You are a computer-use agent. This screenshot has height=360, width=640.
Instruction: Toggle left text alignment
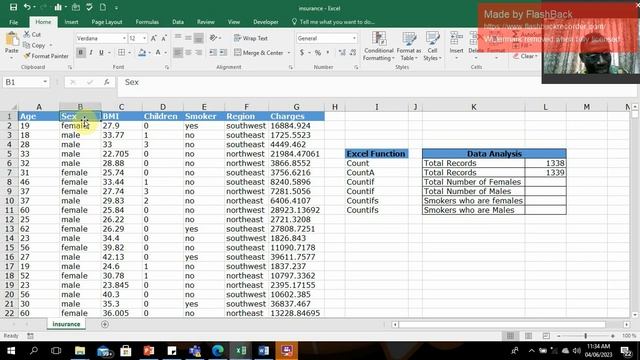click(178, 52)
